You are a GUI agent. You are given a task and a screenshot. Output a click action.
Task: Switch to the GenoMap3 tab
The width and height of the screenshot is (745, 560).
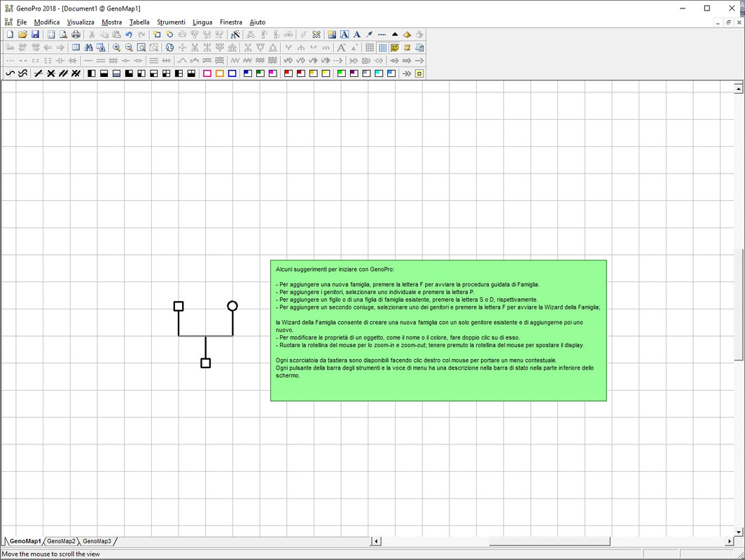97,541
